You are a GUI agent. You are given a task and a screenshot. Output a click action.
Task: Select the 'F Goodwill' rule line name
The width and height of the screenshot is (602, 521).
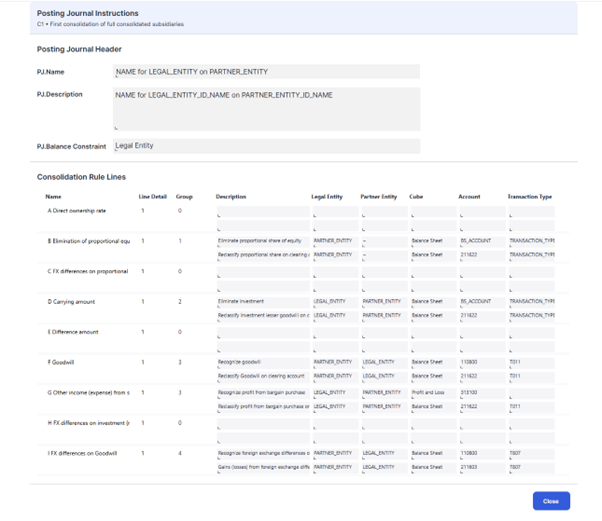pyautogui.click(x=62, y=361)
